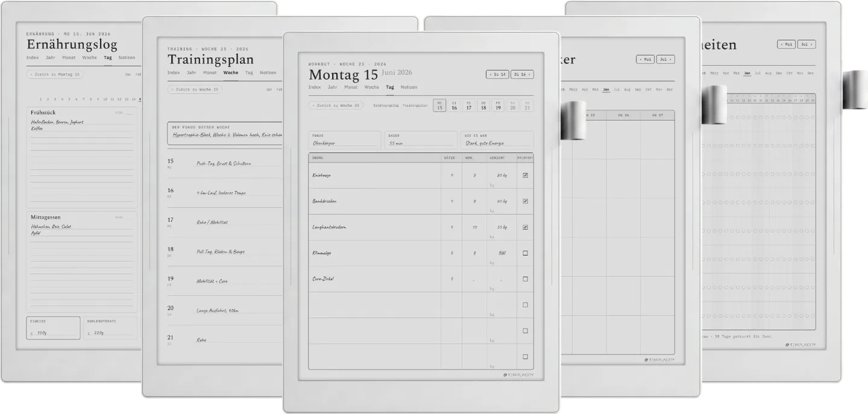Click Zurück zu Montag 15 on Ernährungslog

tap(55, 75)
